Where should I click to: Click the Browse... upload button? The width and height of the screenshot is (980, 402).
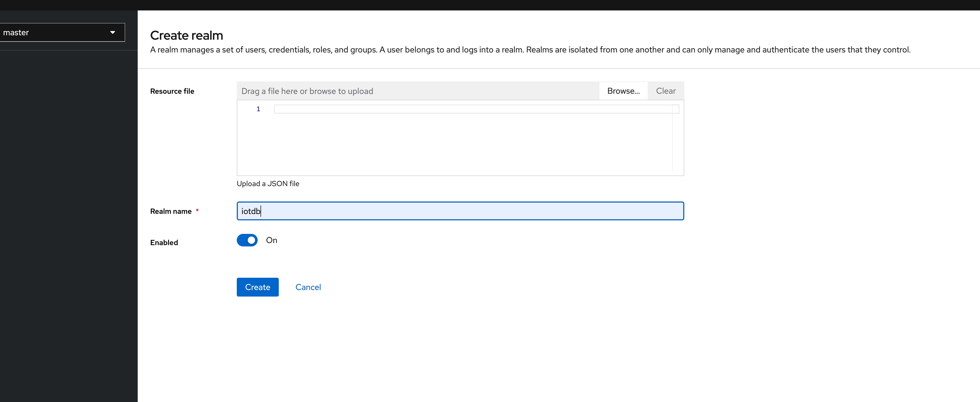623,91
